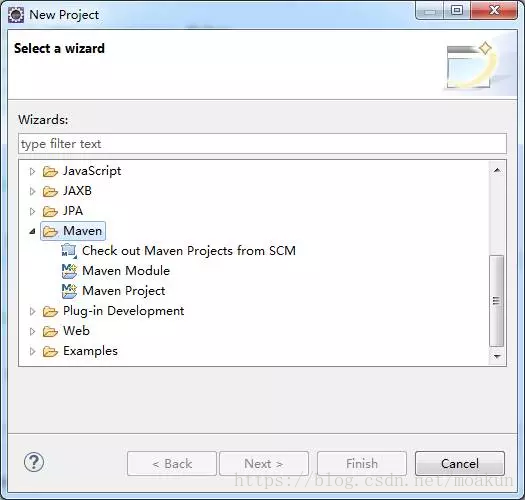Screen dimensions: 525x500
Task: Close the New Project dialog window
Action: tap(494, 11)
